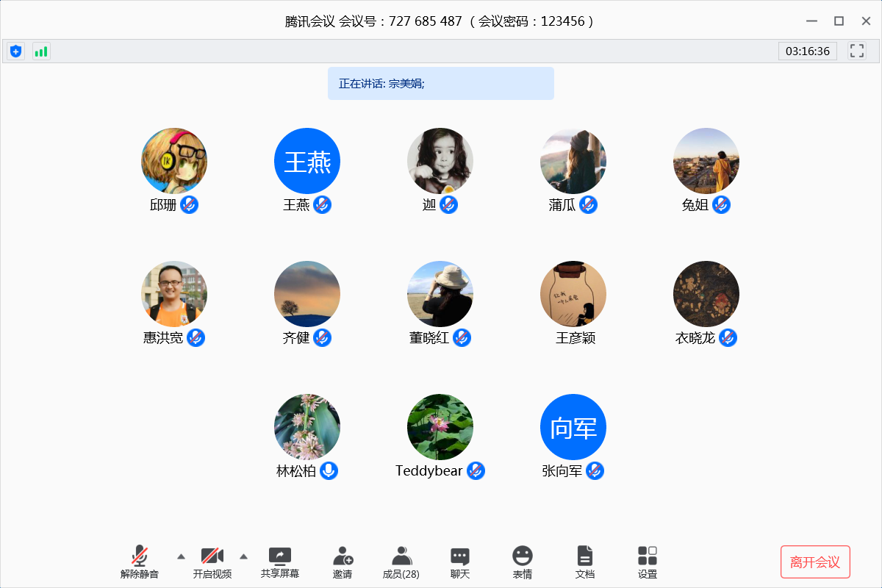This screenshot has width=882, height=588.
Task: Open the shield security info icon
Action: (15, 51)
